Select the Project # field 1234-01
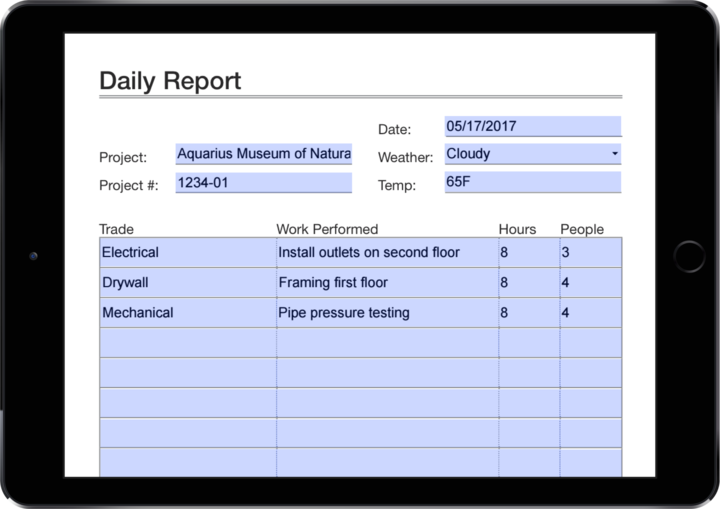The width and height of the screenshot is (720, 509). (263, 183)
